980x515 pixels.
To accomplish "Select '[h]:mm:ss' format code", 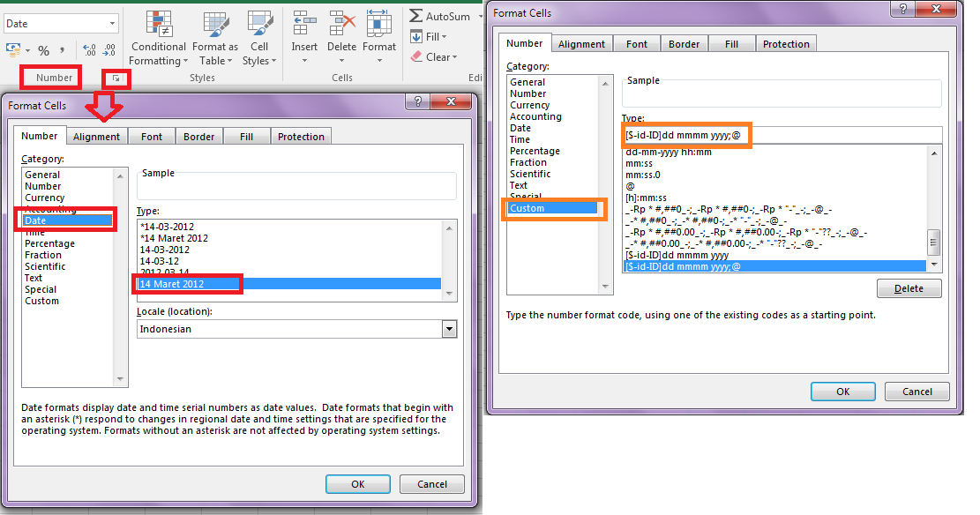I will (x=647, y=198).
